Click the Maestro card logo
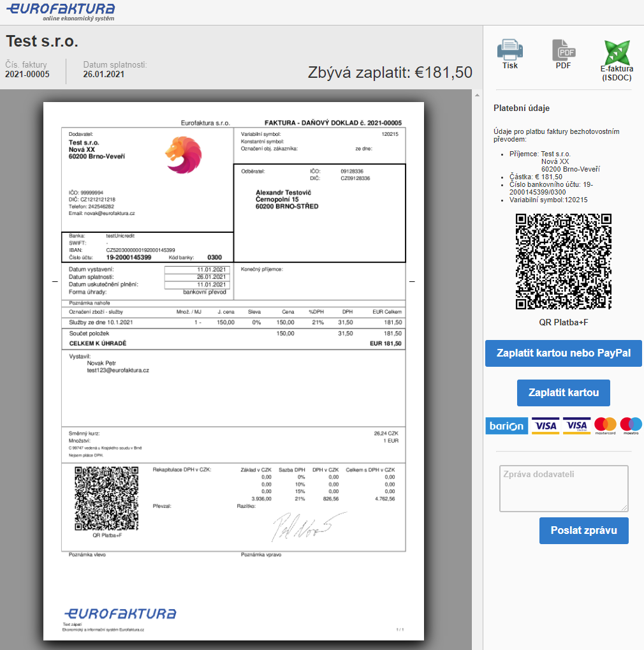This screenshot has width=644, height=650. point(631,425)
